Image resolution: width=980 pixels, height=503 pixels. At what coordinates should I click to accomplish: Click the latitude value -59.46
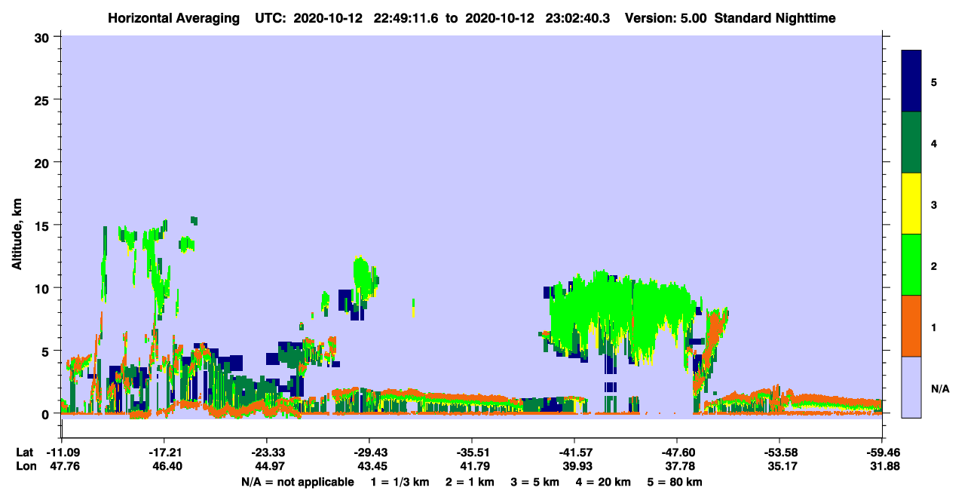pos(881,452)
